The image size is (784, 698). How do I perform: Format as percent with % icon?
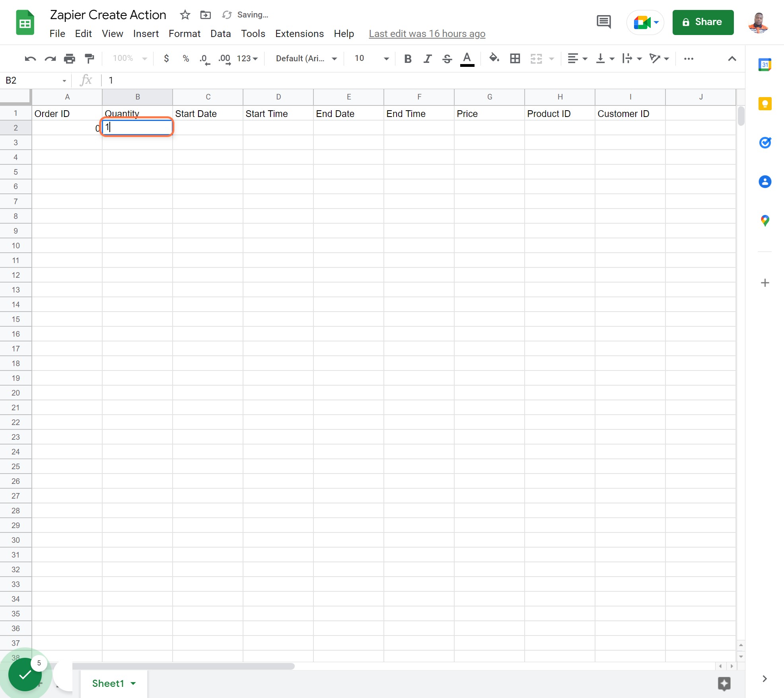click(186, 58)
